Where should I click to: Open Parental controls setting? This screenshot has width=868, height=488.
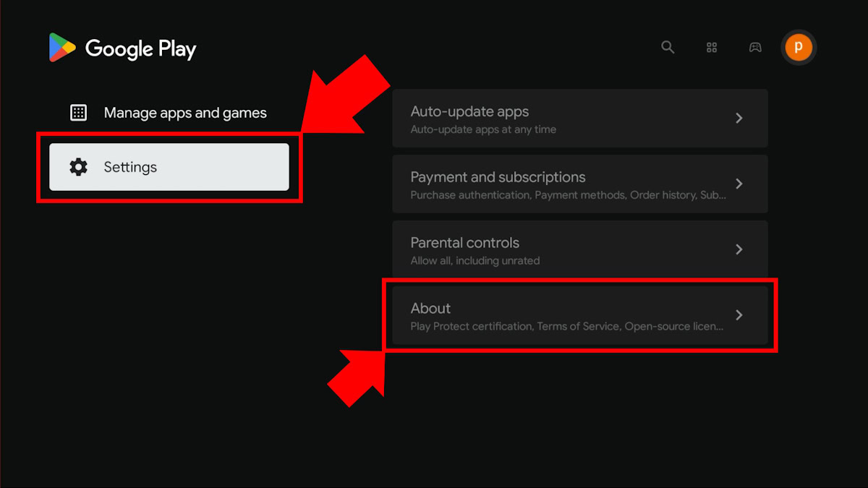(580, 249)
